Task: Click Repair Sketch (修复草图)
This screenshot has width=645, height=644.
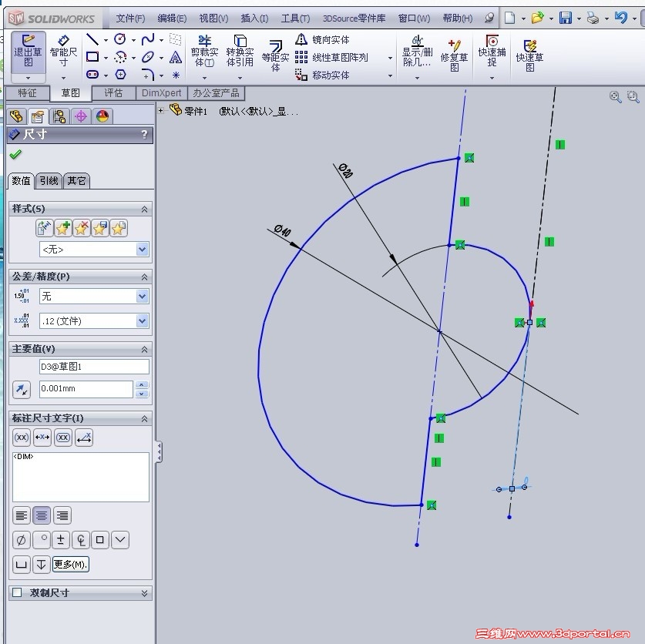Action: point(454,55)
